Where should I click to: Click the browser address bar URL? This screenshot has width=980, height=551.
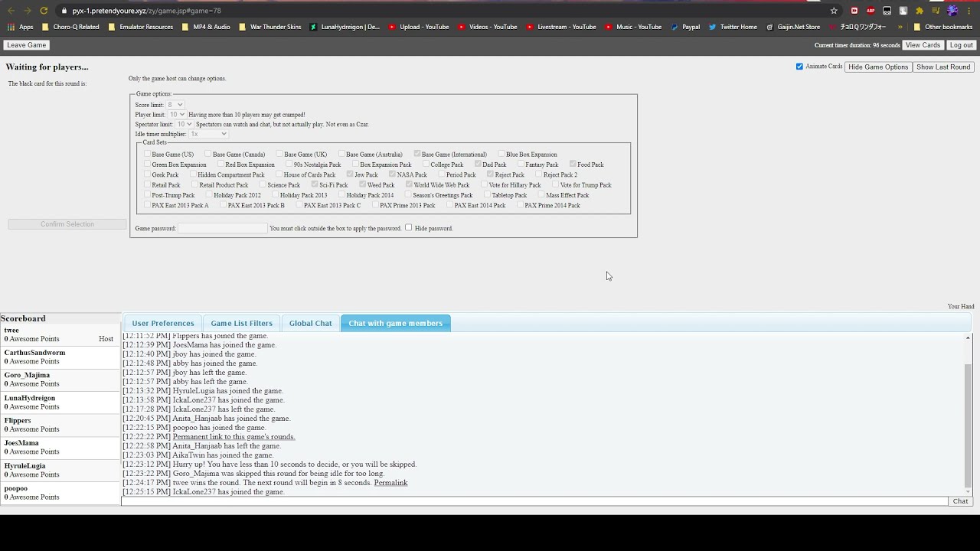pyautogui.click(x=146, y=11)
